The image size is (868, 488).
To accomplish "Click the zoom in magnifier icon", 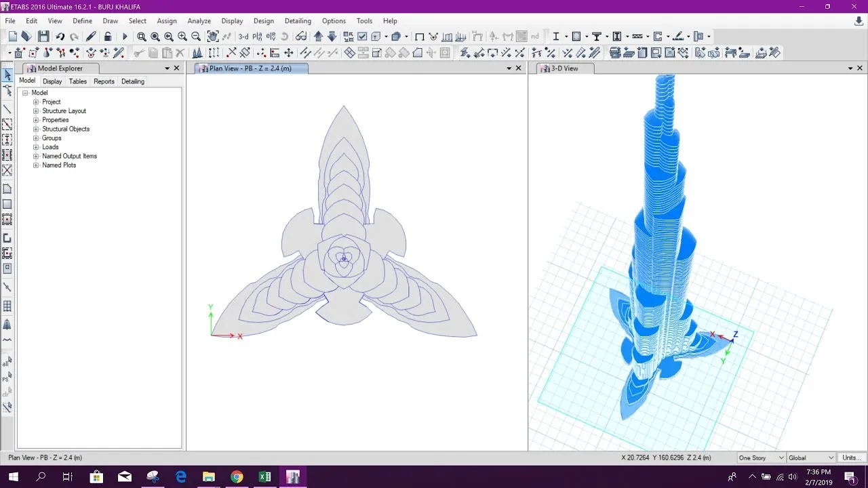I will [182, 37].
